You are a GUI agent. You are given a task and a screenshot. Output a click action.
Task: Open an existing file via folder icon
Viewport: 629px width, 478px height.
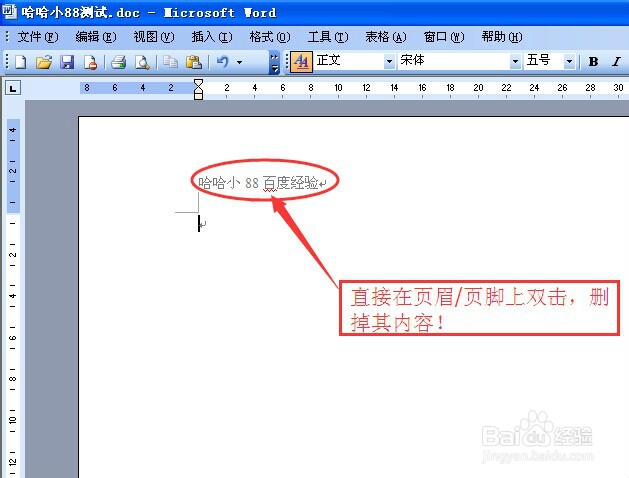click(44, 62)
